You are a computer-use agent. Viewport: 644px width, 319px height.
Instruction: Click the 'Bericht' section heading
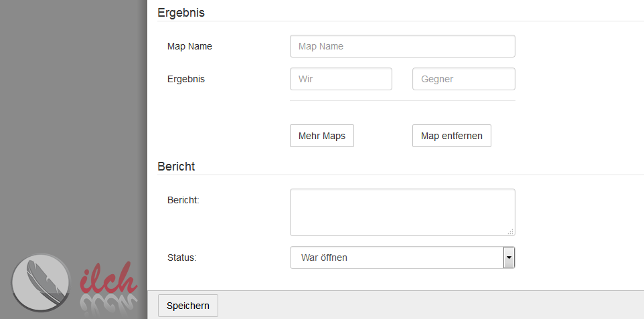point(176,167)
